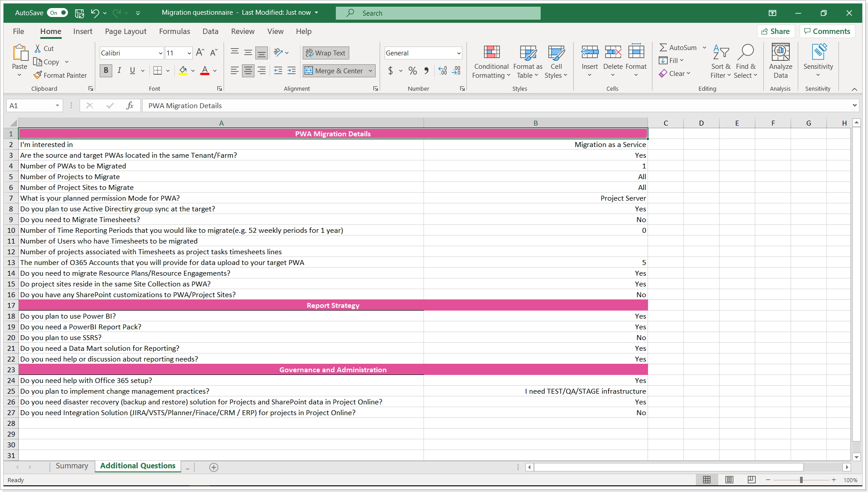
Task: Apply Comma Style format
Action: pos(426,71)
